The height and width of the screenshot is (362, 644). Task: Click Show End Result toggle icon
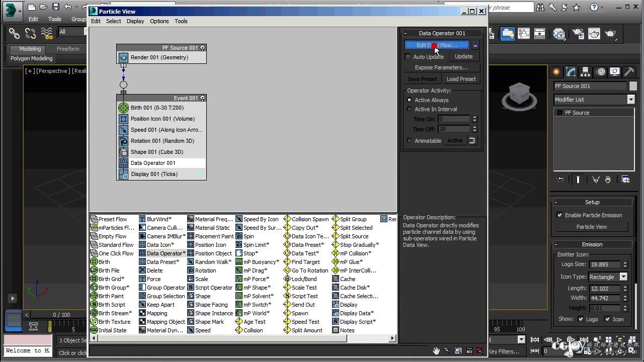(578, 179)
